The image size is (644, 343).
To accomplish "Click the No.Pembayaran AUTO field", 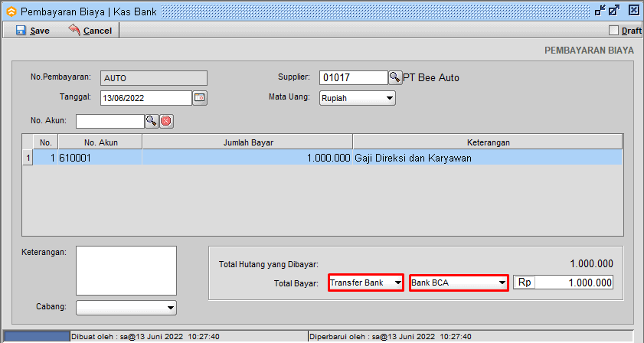I will (154, 78).
